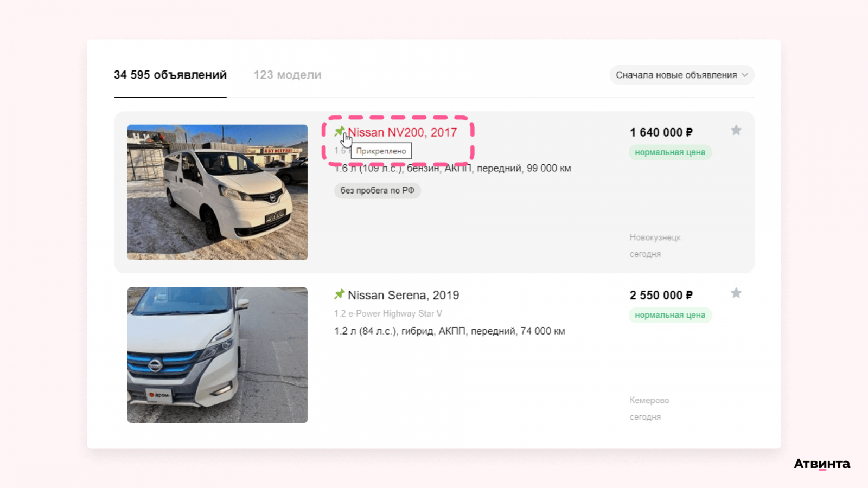Favorite the Nissan NV200 listing with star

(x=736, y=130)
